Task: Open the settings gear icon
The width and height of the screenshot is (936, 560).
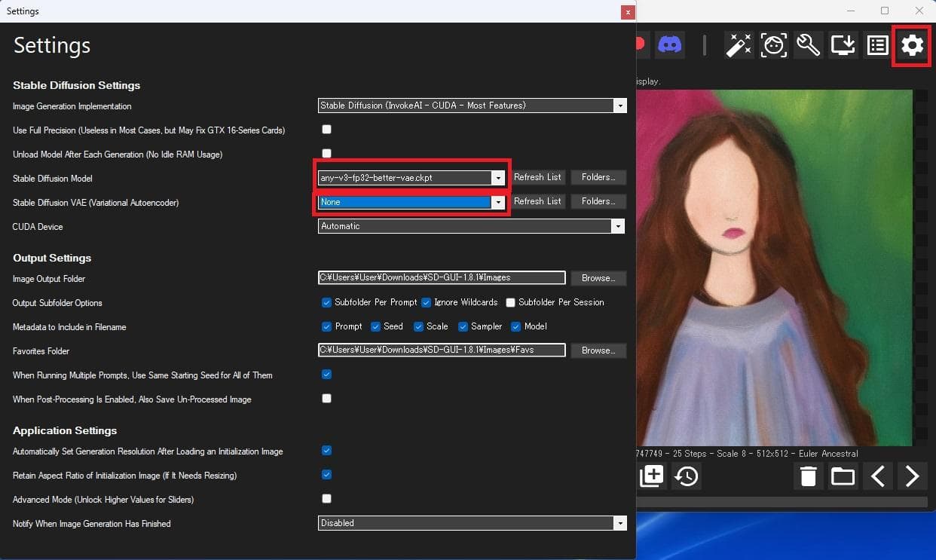Action: tap(912, 45)
